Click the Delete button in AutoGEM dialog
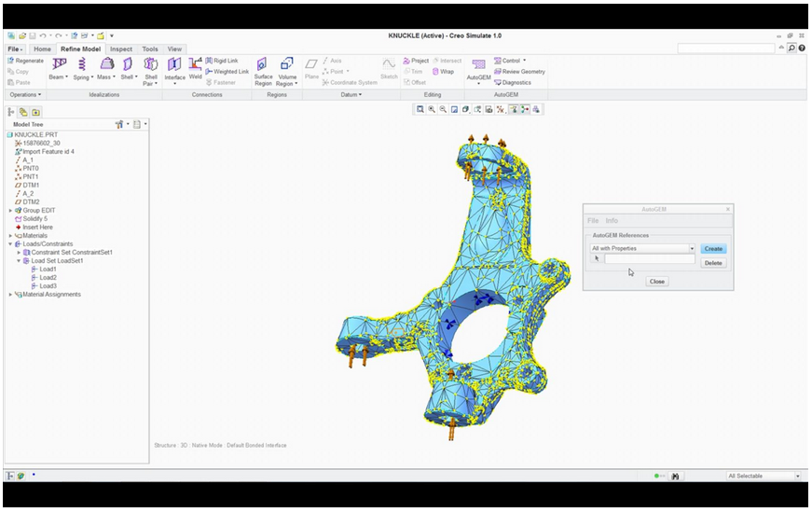The image size is (812, 512). pyautogui.click(x=712, y=263)
